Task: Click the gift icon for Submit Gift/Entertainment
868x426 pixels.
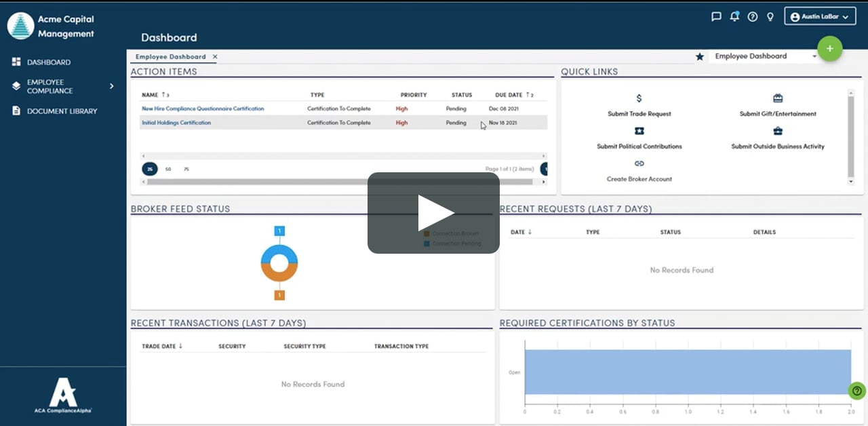Action: pos(778,98)
